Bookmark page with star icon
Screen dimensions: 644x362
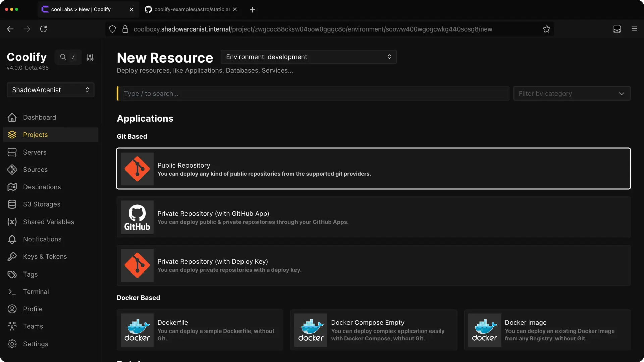547,29
